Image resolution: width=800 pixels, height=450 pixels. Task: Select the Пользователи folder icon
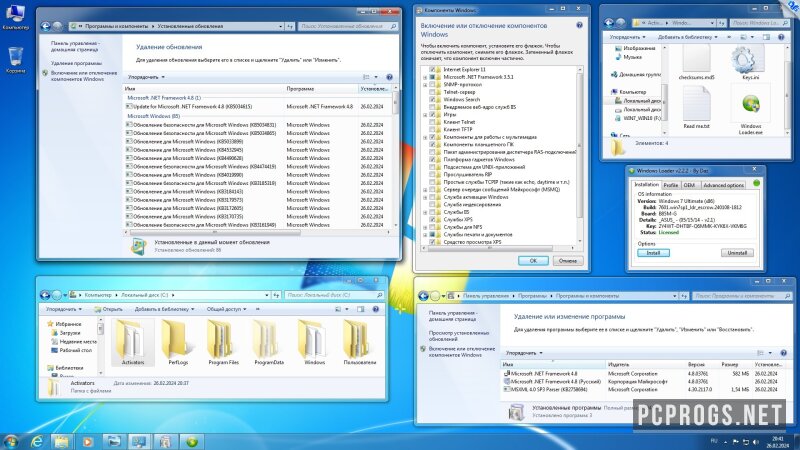coord(359,342)
